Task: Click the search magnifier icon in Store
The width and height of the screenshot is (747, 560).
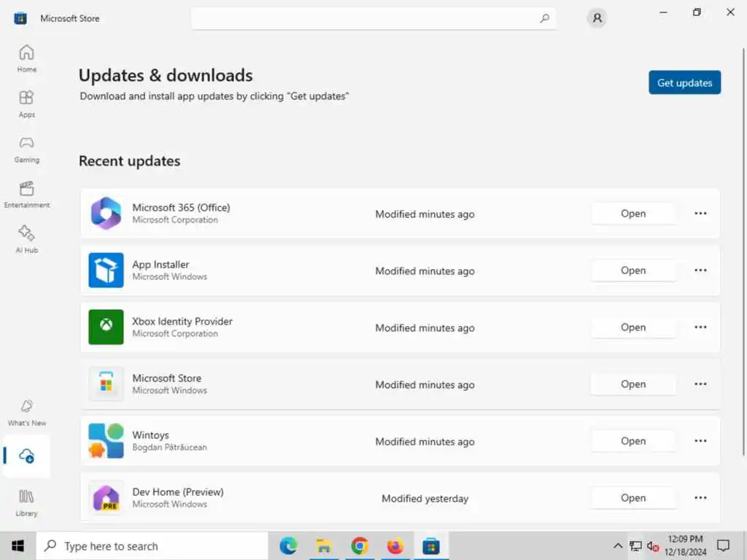Action: pyautogui.click(x=544, y=18)
